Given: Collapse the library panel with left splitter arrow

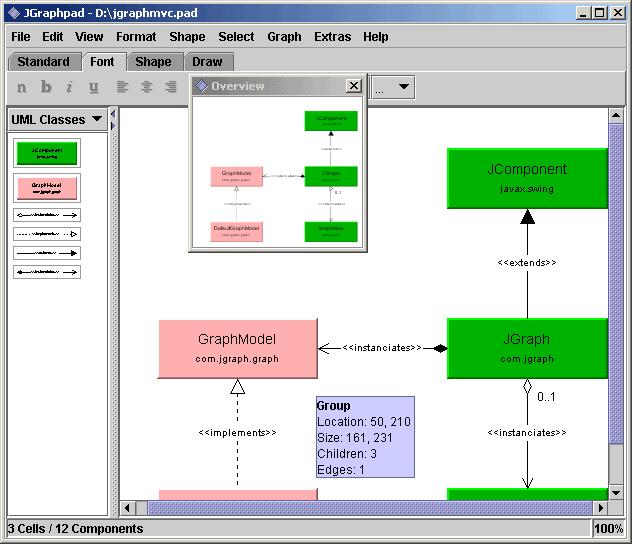Looking at the screenshot, I should tap(113, 114).
